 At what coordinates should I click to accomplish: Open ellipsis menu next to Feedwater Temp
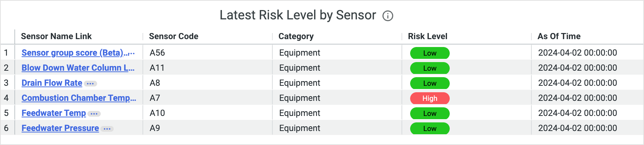(x=94, y=113)
